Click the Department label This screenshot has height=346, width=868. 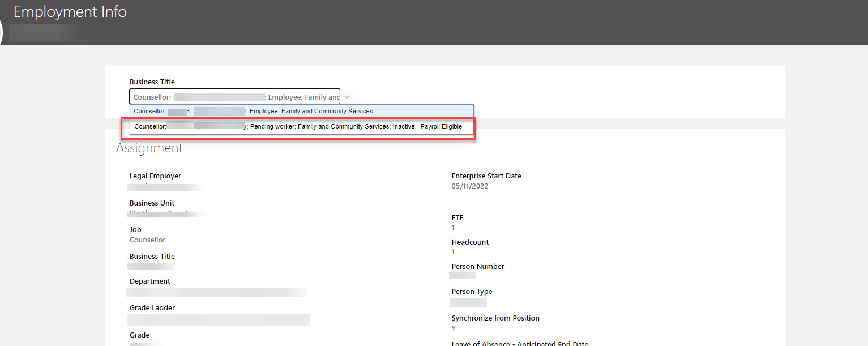point(150,281)
